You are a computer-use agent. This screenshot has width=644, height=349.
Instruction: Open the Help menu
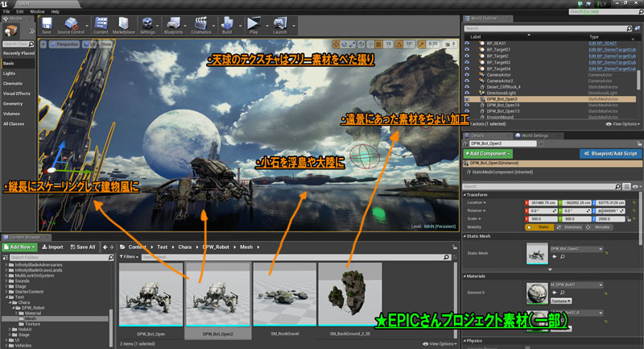coord(55,11)
